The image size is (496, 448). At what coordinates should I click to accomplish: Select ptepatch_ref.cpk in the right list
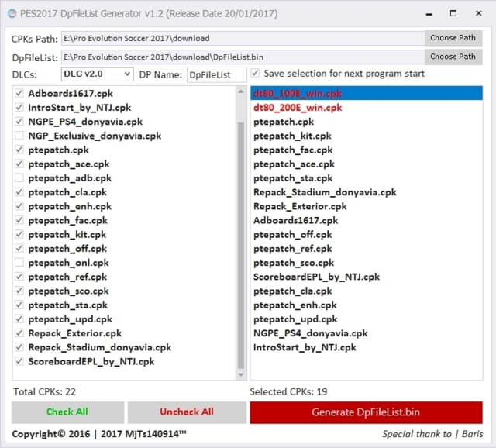pos(367,249)
